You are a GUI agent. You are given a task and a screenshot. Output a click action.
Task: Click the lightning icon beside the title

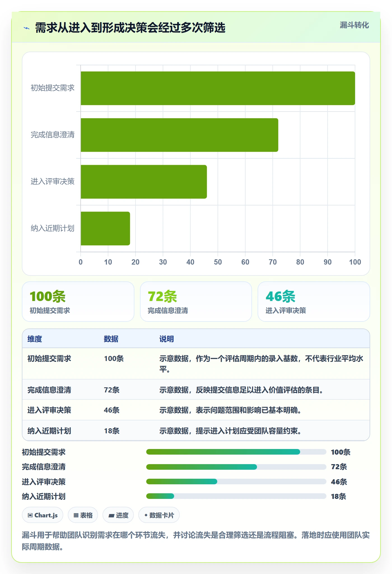click(x=27, y=28)
